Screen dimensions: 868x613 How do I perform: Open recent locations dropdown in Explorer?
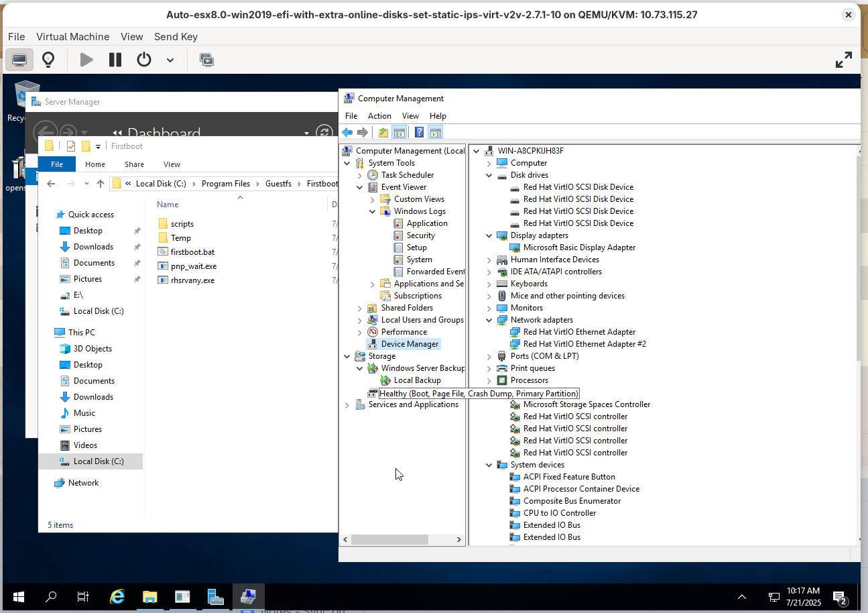[86, 184]
